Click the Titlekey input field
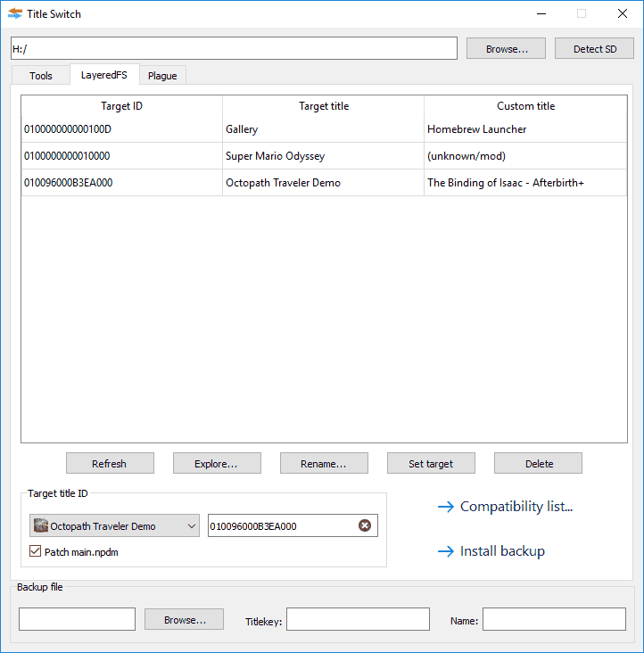Screen dimensions: 644x653 click(x=358, y=619)
